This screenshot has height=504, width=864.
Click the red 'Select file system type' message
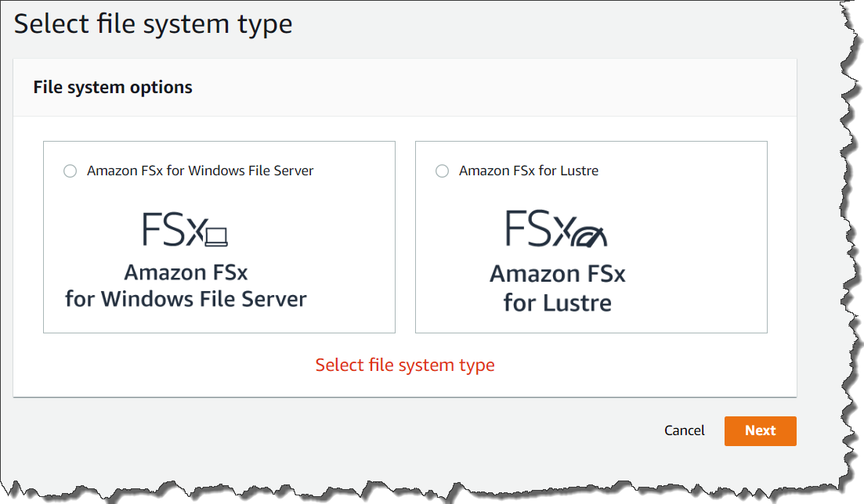(x=405, y=365)
